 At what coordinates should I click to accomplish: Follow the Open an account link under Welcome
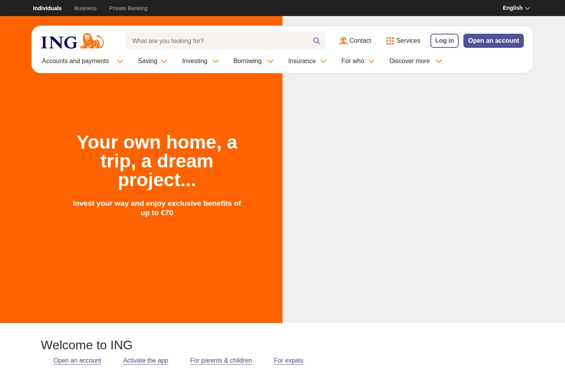point(77,361)
